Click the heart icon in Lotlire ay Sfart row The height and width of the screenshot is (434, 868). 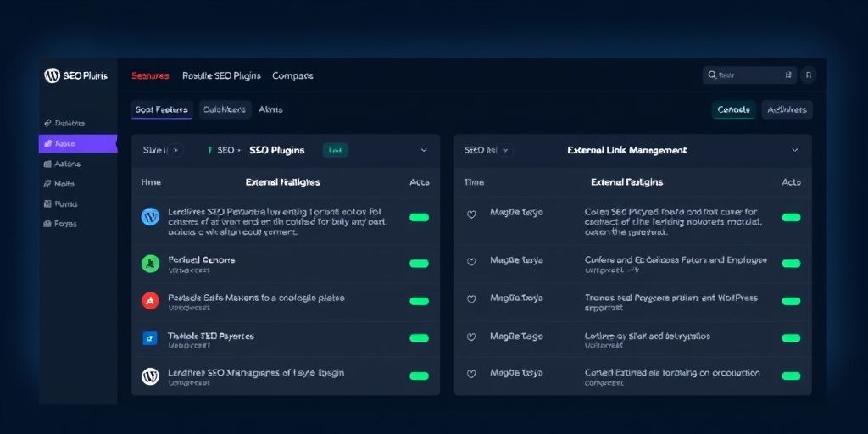[471, 337]
